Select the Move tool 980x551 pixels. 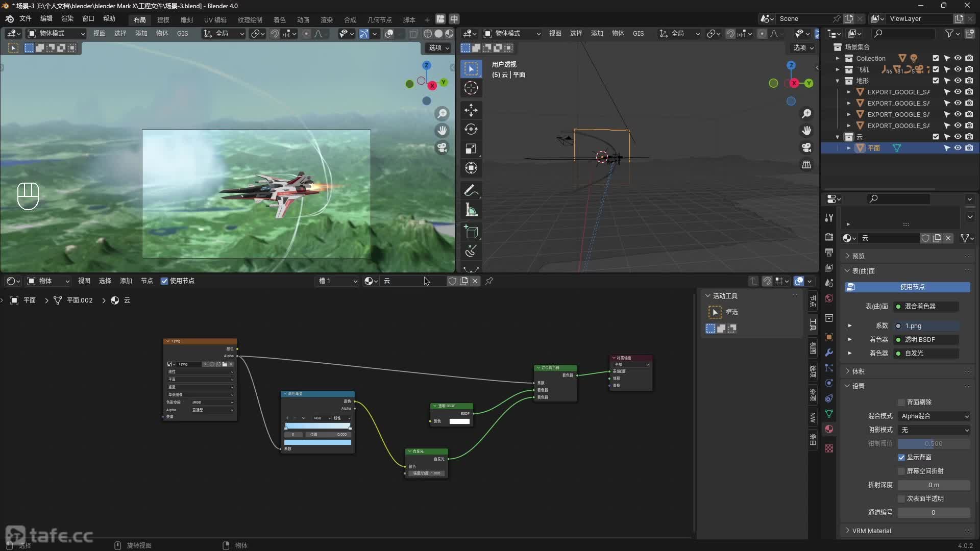[x=471, y=110]
